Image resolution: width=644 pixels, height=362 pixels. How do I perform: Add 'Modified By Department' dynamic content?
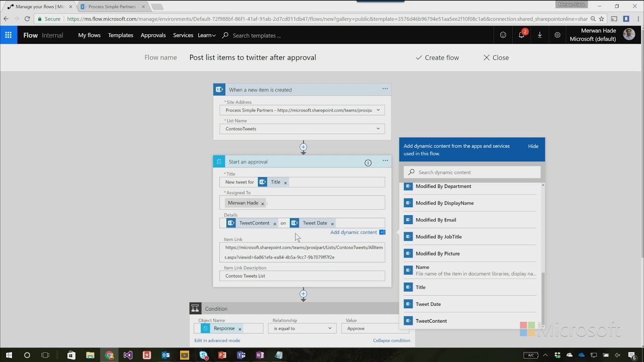[x=470, y=187]
